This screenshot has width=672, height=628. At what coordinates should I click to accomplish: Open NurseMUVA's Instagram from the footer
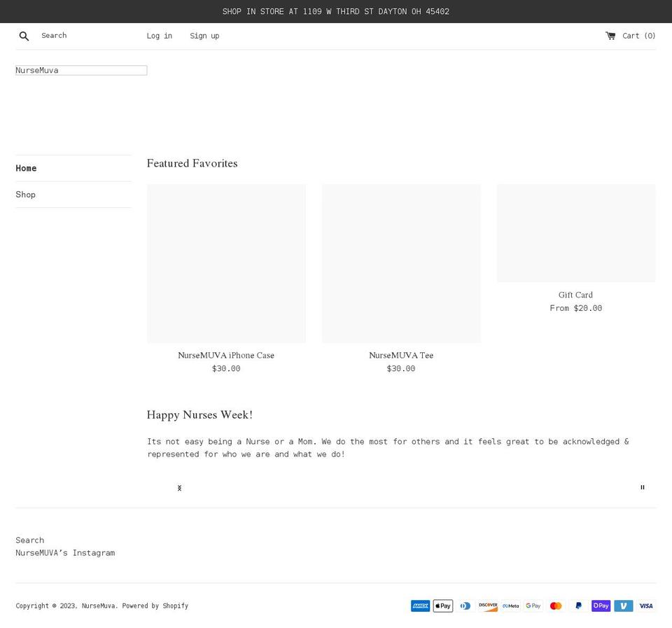[65, 552]
